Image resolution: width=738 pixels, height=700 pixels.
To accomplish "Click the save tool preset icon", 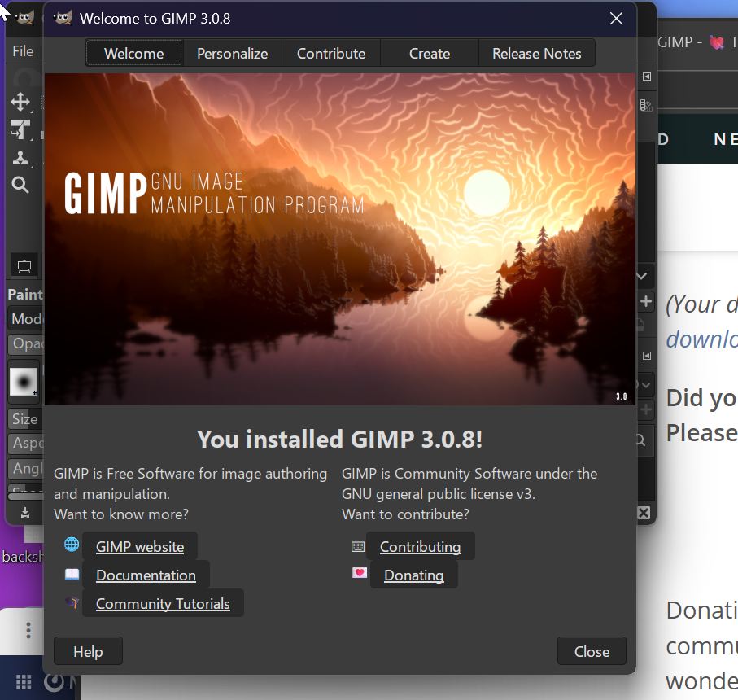I will [25, 513].
